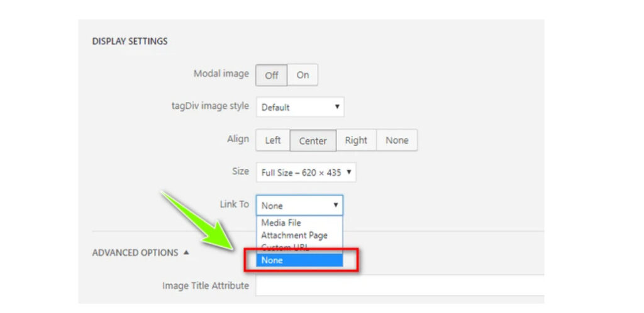Choose Attachment Page in the dropdown list
644x313 pixels.
[294, 235]
